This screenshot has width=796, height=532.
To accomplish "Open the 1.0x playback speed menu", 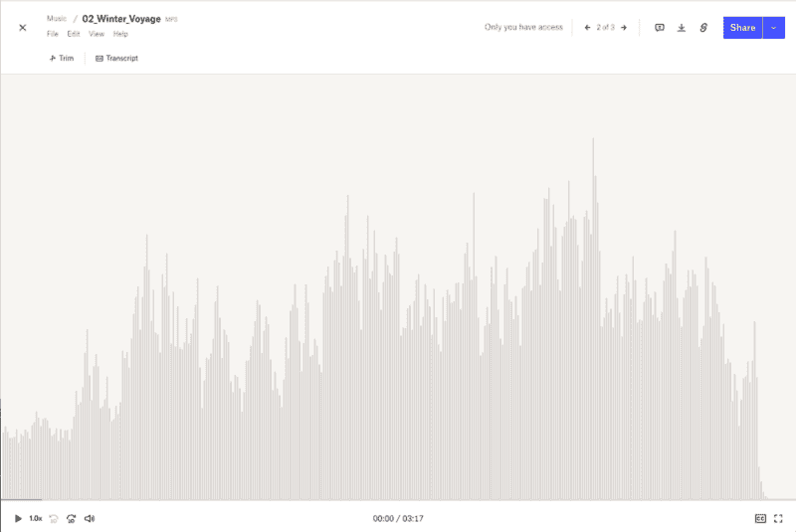I will (x=36, y=518).
